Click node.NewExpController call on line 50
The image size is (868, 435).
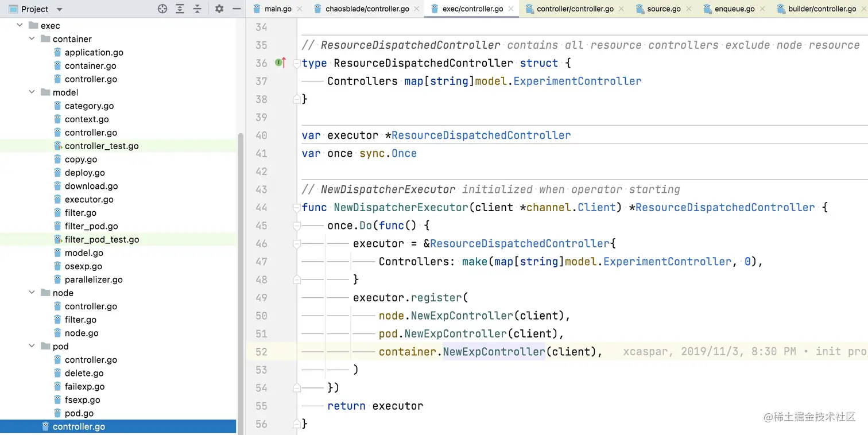tap(474, 316)
